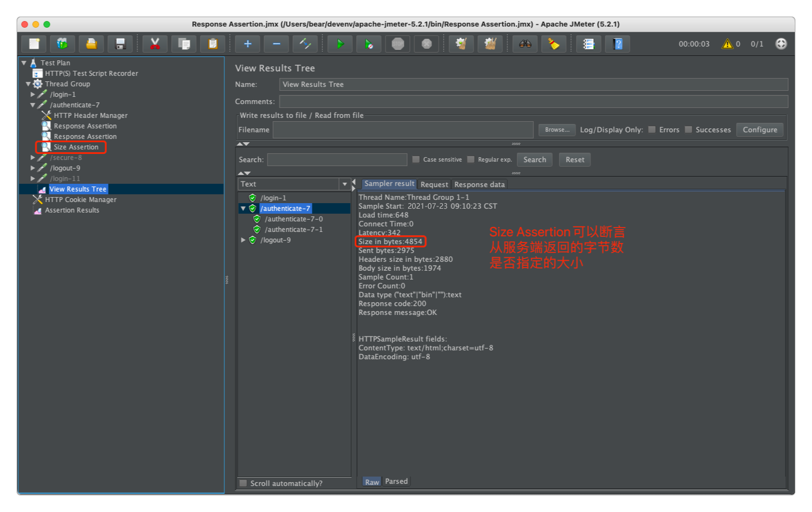Switch to the Request tab
Viewport: 812px width, 512px height.
[x=434, y=184]
